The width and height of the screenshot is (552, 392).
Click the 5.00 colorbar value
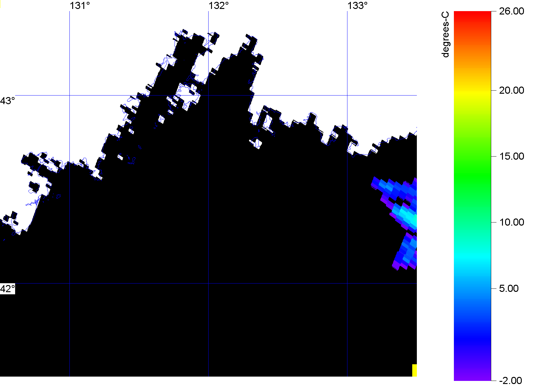(x=509, y=288)
